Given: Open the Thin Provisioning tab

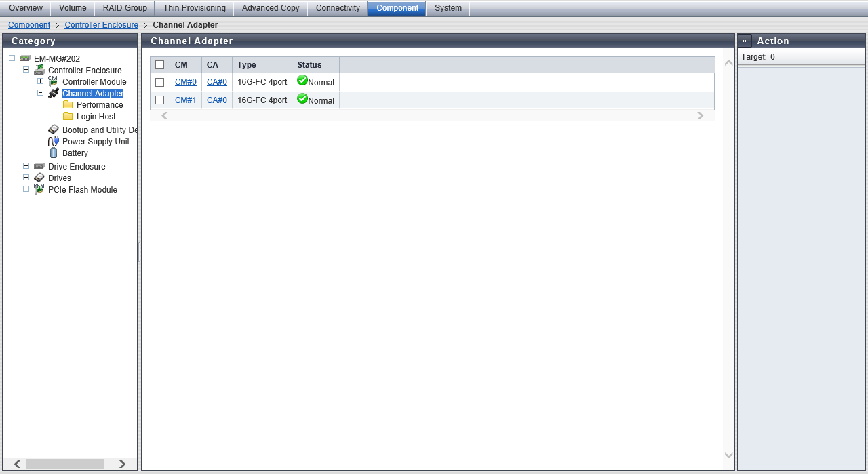Looking at the screenshot, I should 194,8.
